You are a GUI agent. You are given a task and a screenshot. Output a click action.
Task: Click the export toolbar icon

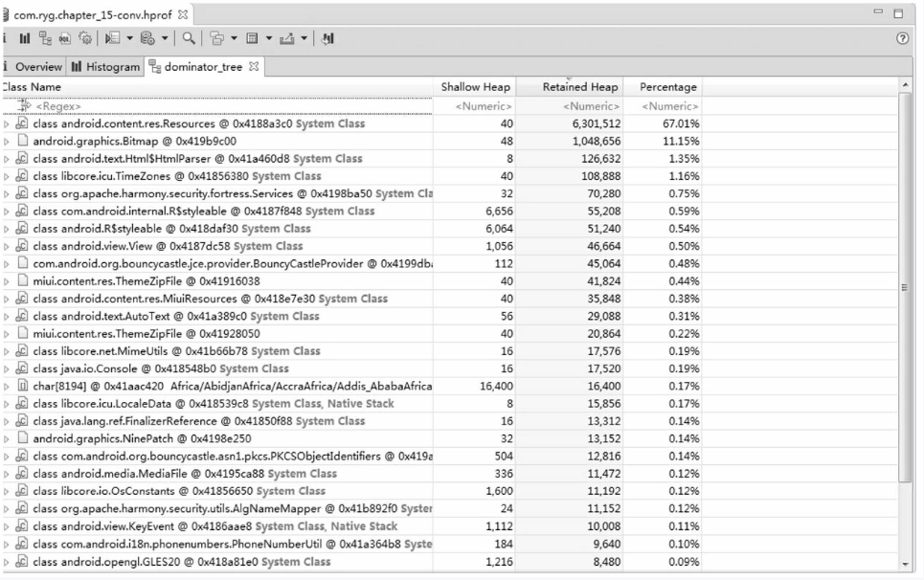(x=286, y=38)
